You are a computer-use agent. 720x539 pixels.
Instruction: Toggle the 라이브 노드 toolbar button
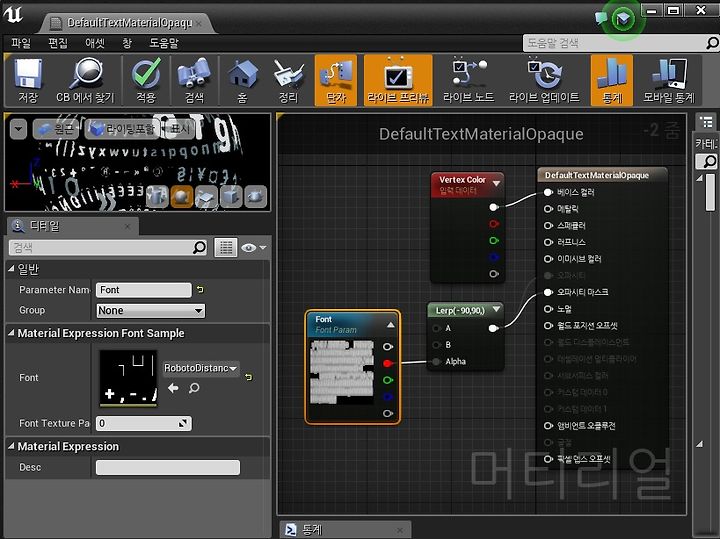click(468, 80)
